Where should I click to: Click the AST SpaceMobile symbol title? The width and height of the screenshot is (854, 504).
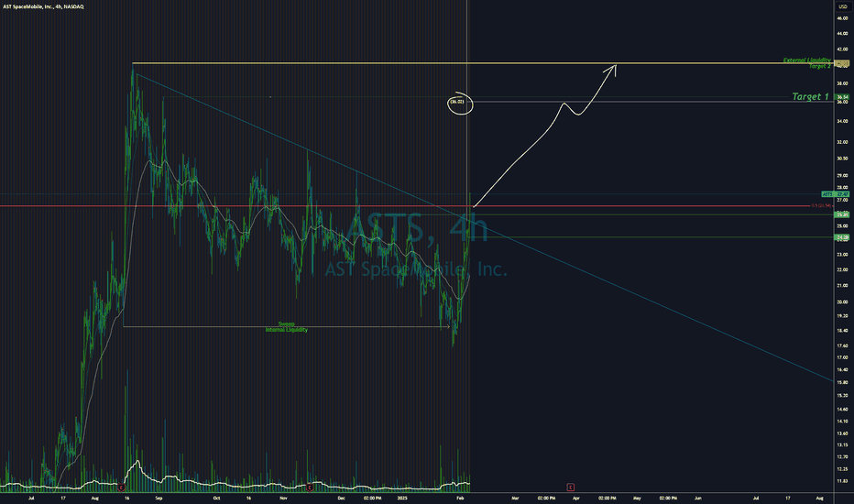[x=44, y=6]
